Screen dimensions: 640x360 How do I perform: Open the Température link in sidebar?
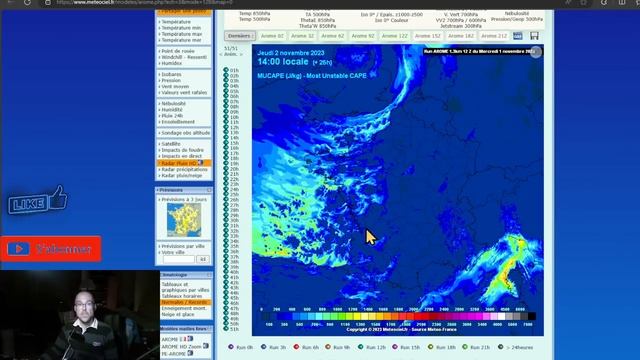[176, 22]
